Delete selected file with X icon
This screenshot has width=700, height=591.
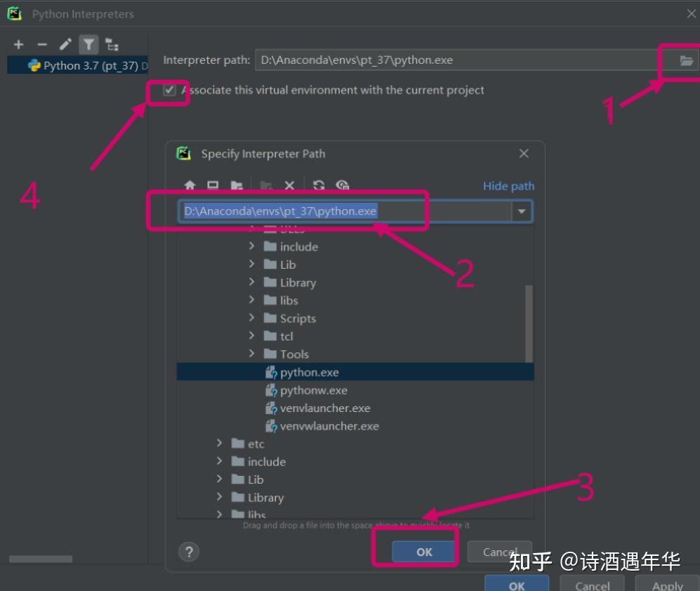click(290, 185)
